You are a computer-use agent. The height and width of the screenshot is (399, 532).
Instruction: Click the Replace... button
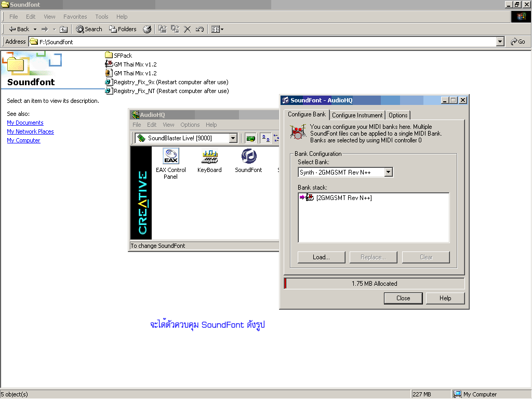(373, 257)
